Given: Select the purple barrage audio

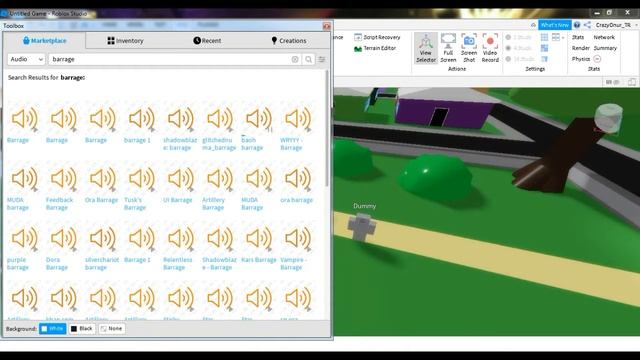Looking at the screenshot, I should point(24,238).
